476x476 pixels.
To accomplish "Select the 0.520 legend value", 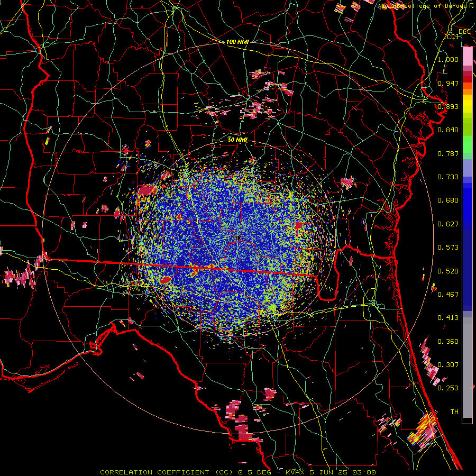I will pos(448,271).
